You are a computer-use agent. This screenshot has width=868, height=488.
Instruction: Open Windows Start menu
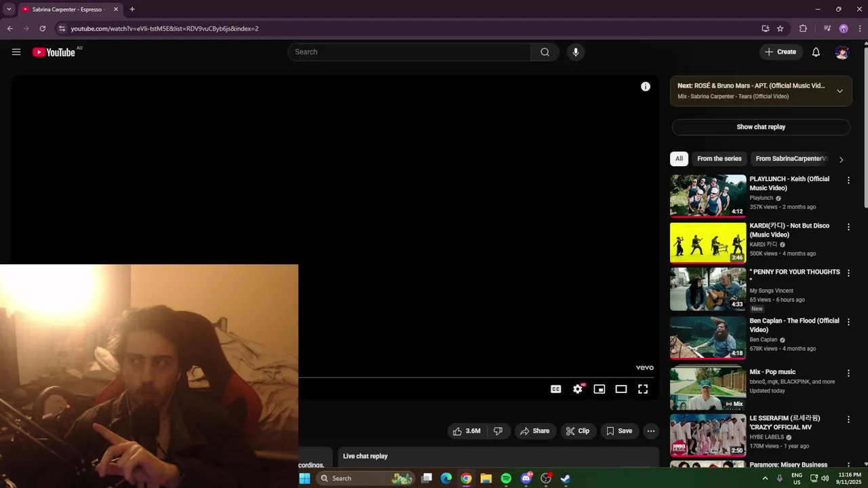304,479
